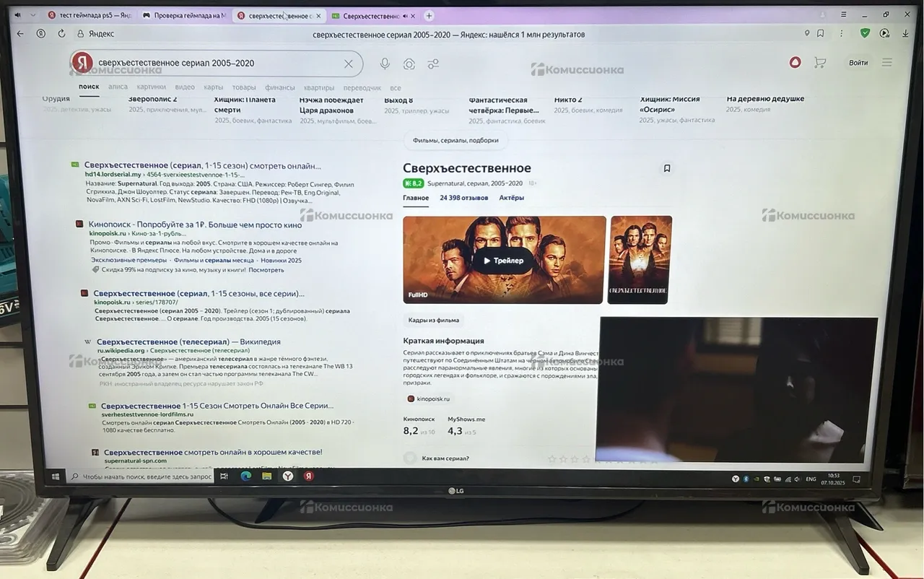
Task: Open the Yandex Market cart icon
Action: click(x=819, y=63)
